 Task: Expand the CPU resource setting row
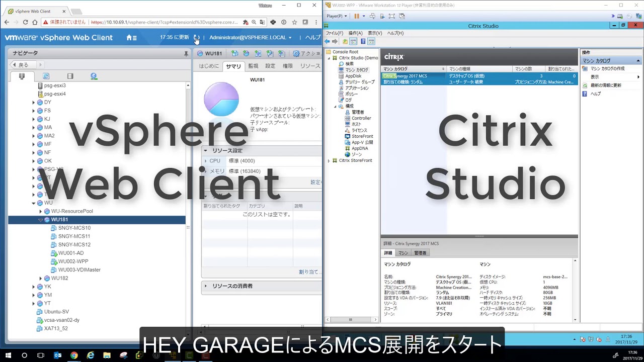click(x=205, y=161)
